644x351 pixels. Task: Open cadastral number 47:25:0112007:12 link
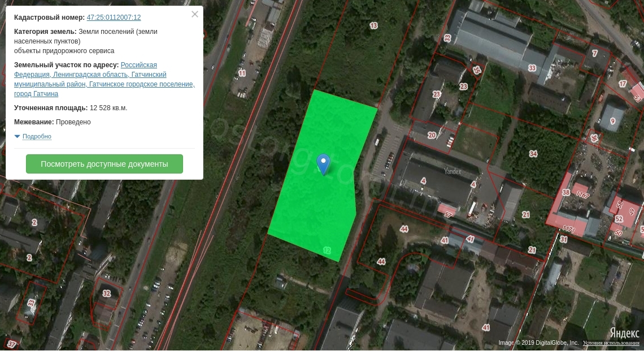(x=114, y=18)
